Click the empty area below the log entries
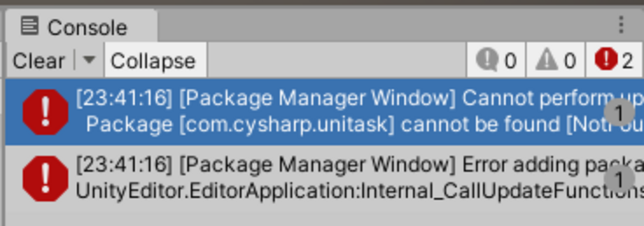 tap(324, 219)
